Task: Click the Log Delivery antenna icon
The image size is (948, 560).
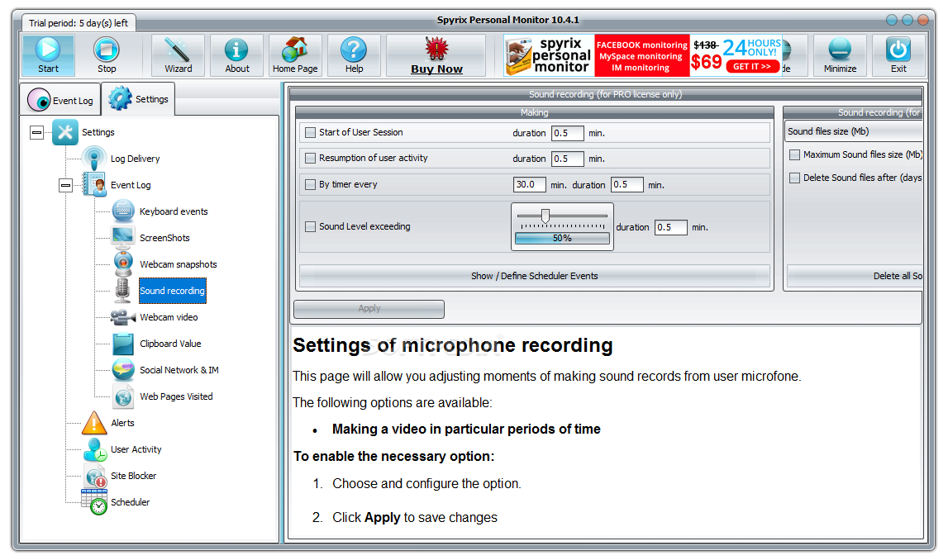Action: coord(94,159)
